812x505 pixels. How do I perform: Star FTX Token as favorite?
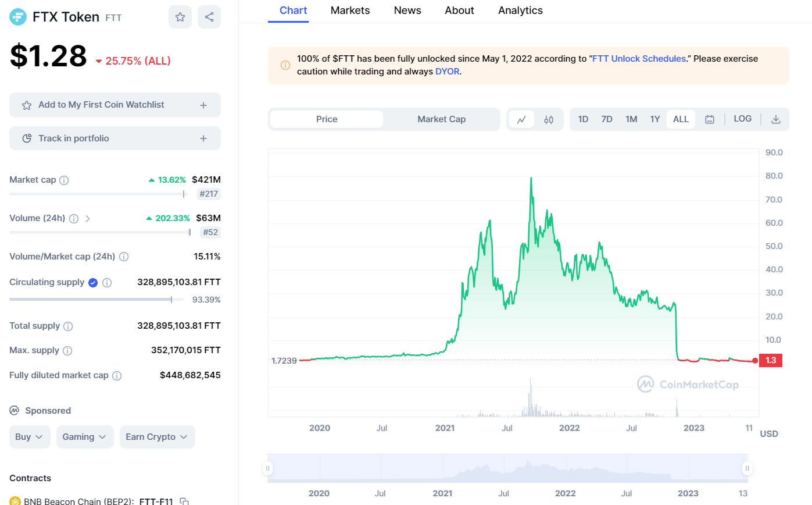tap(180, 17)
